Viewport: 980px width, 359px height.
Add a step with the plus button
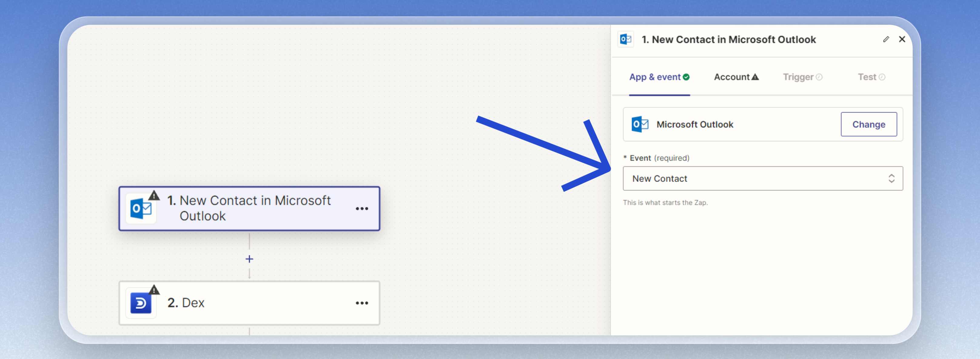pyautogui.click(x=249, y=259)
